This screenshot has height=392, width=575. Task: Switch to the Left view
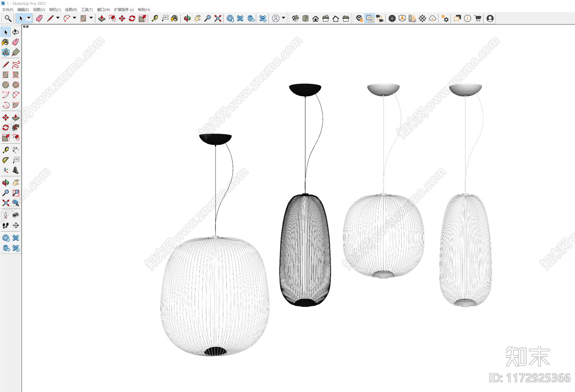pyautogui.click(x=346, y=18)
